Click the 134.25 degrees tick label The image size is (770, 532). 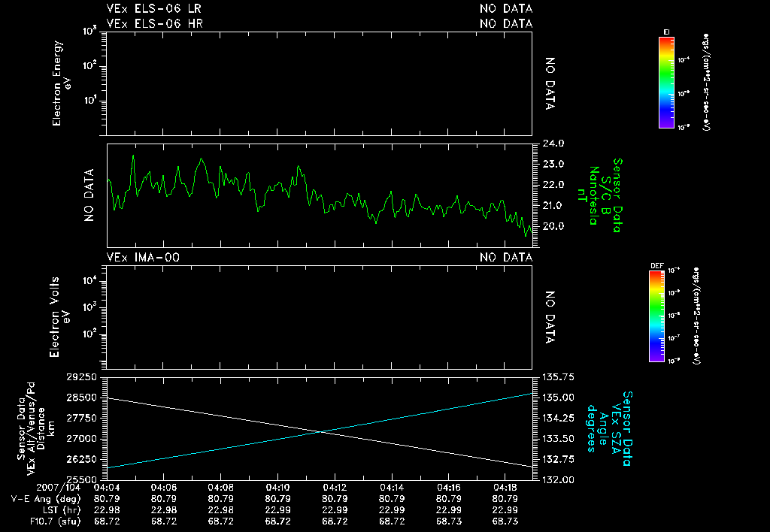click(559, 418)
